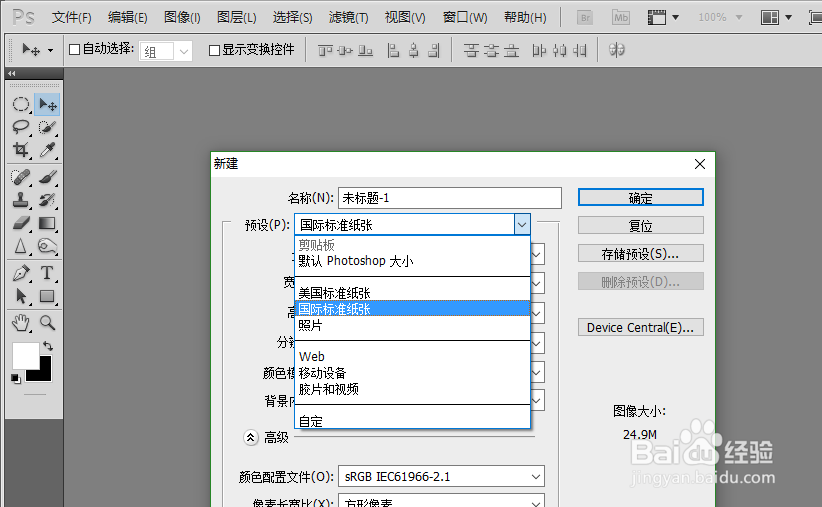Select the History Brush tool

pyautogui.click(x=47, y=200)
